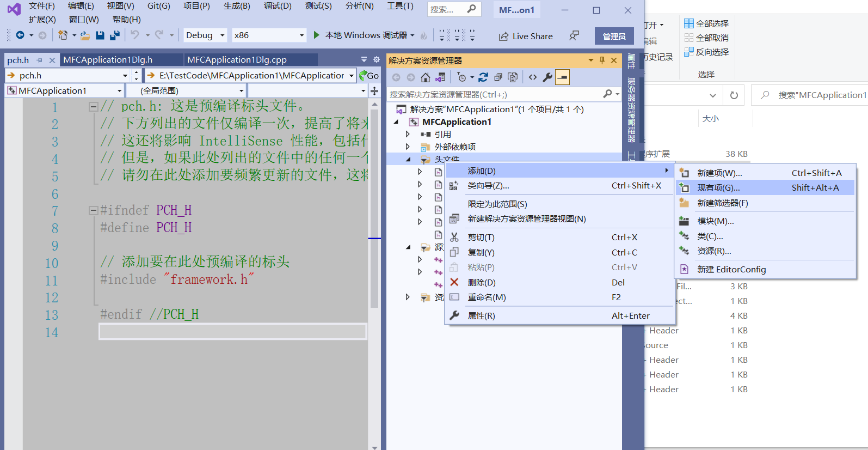Click the split editor window icon
The height and width of the screenshot is (450, 868).
(374, 91)
